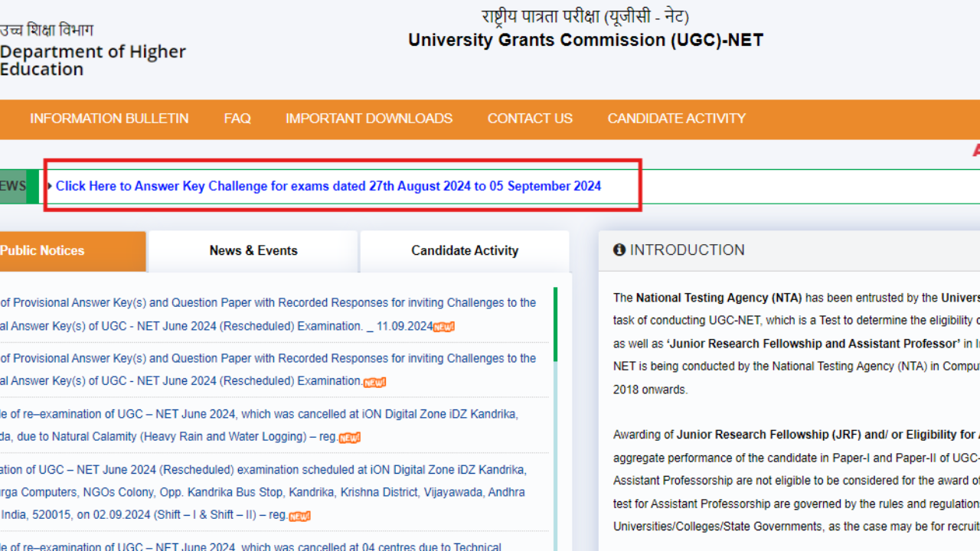Click the University Grants Commission (UGC)-NET title
This screenshot has width=980, height=551.
586,40
